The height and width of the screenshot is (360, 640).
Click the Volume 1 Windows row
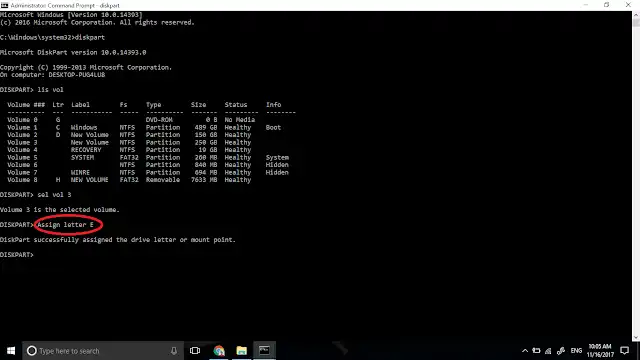pos(144,127)
